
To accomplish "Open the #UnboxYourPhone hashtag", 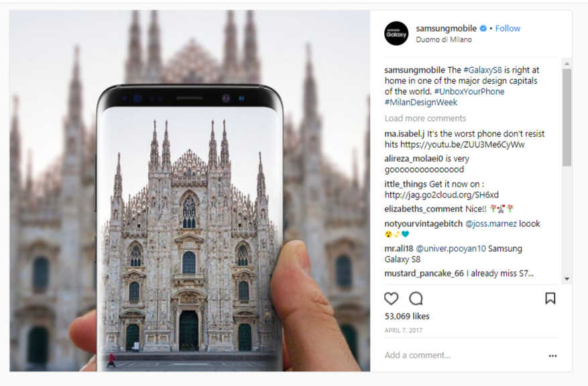I will tap(469, 91).
